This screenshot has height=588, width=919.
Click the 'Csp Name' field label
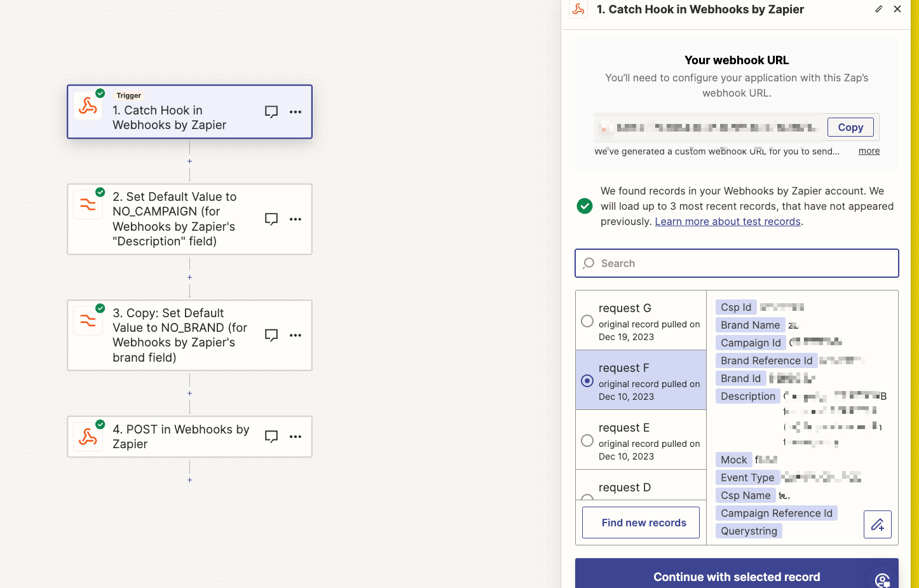[x=745, y=495]
